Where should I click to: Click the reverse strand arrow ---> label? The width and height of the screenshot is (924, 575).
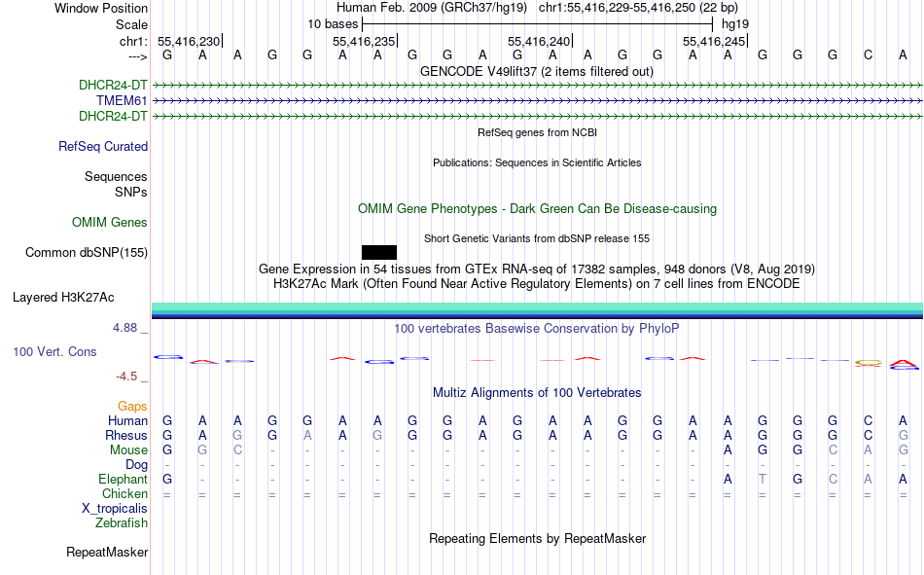[138, 56]
